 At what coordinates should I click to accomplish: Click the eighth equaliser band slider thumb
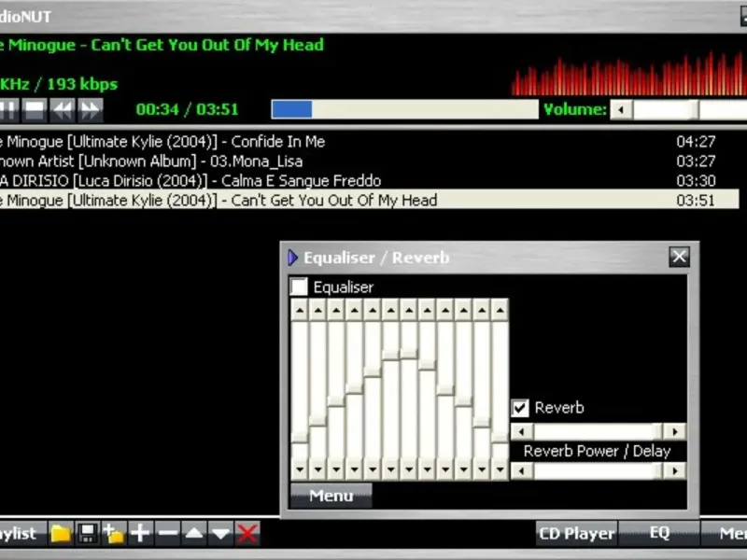[428, 365]
